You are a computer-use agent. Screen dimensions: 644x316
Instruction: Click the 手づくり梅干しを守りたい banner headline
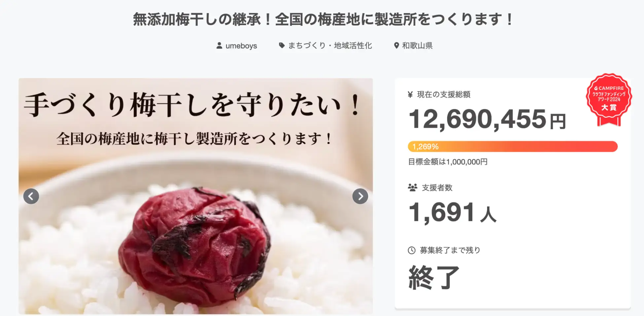click(193, 105)
